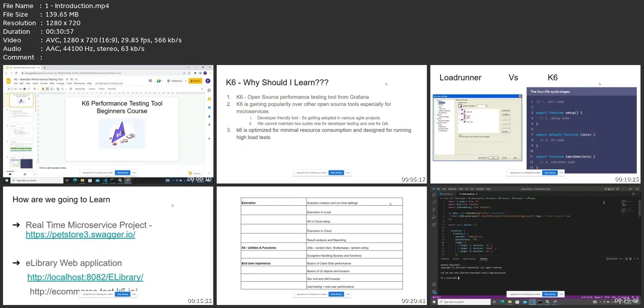The height and width of the screenshot is (308, 644).
Task: Open Selection menu in VS Code
Action: point(452,189)
